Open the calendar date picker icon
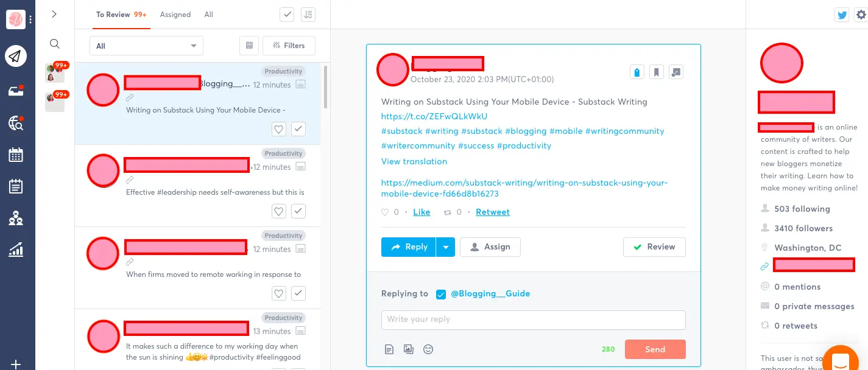 click(249, 46)
